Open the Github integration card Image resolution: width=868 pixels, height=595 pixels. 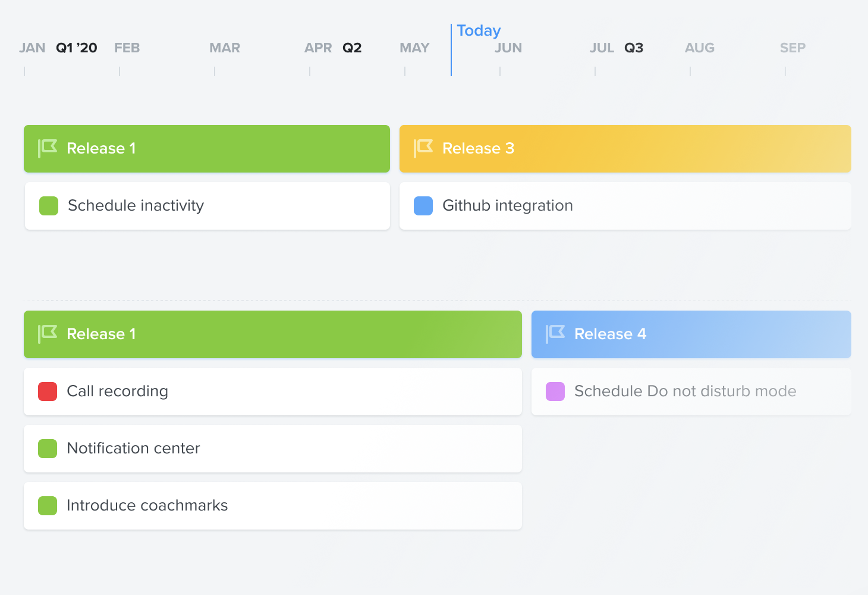point(625,206)
